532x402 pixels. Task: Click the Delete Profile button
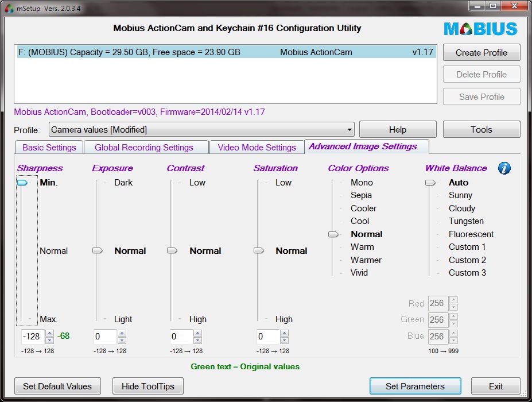click(x=481, y=74)
